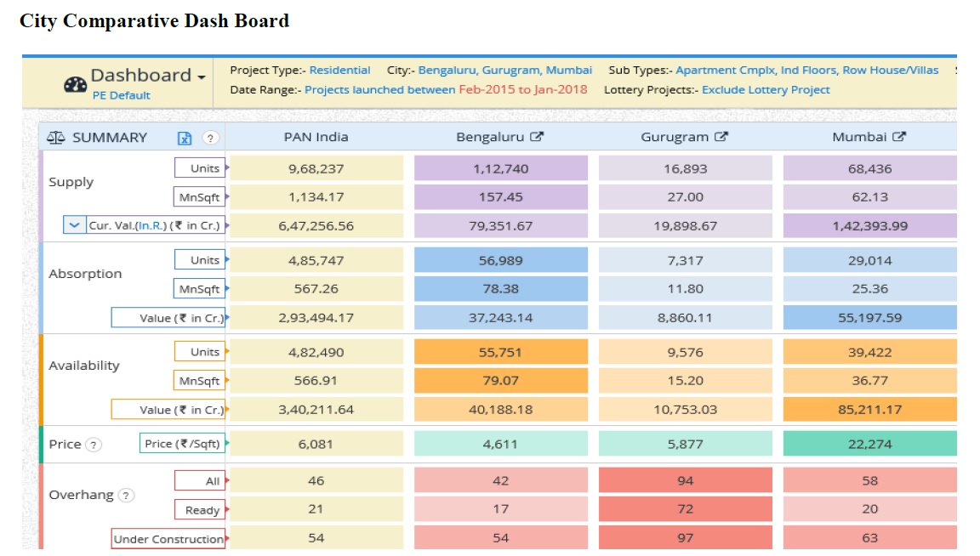Click the Gurugram external link icon
The height and width of the screenshot is (556, 980).
pyautogui.click(x=722, y=136)
